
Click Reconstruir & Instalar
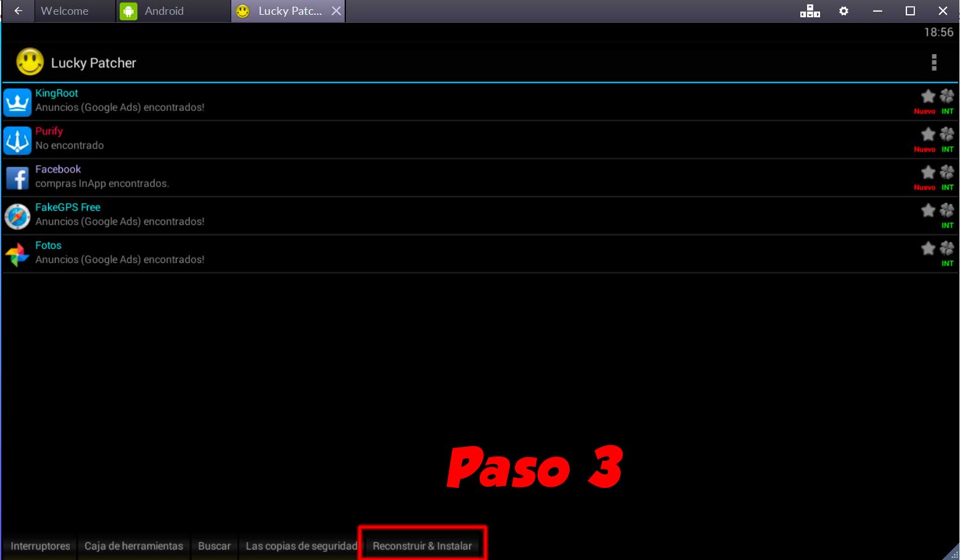[x=422, y=546]
